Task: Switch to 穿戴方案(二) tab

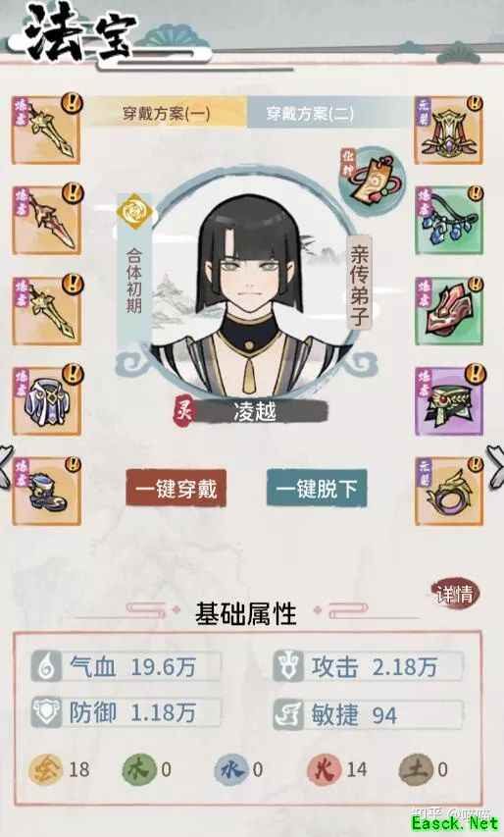Action: coord(311,113)
